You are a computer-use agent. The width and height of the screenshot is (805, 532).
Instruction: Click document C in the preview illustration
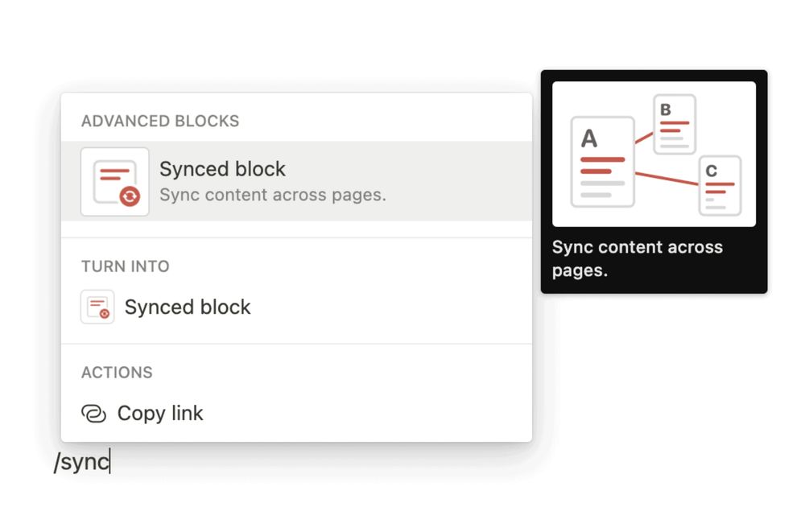pyautogui.click(x=720, y=185)
